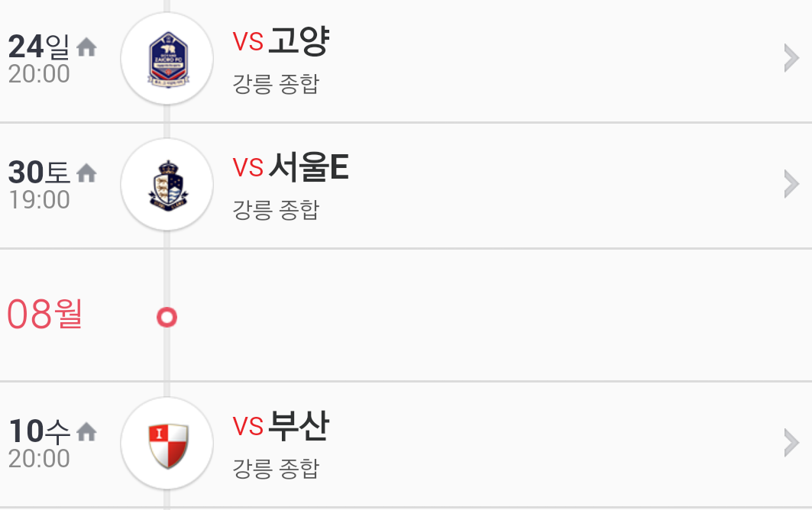Screen dimensions: 812x510
Task: Click the Busan red-white shield crest
Action: [x=167, y=444]
